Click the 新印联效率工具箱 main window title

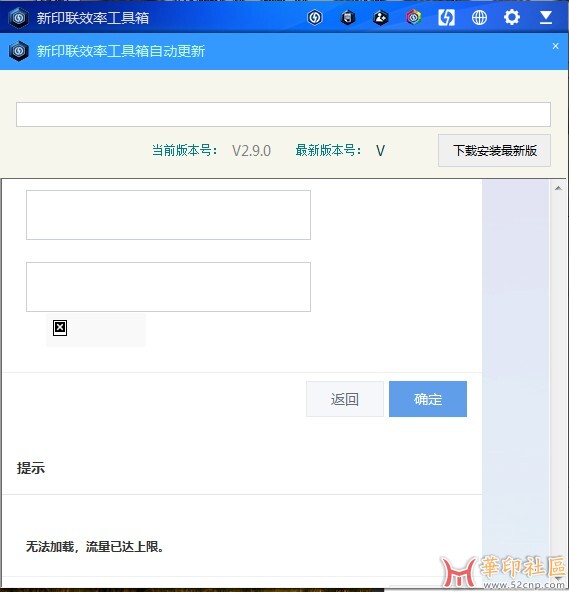coord(93,18)
